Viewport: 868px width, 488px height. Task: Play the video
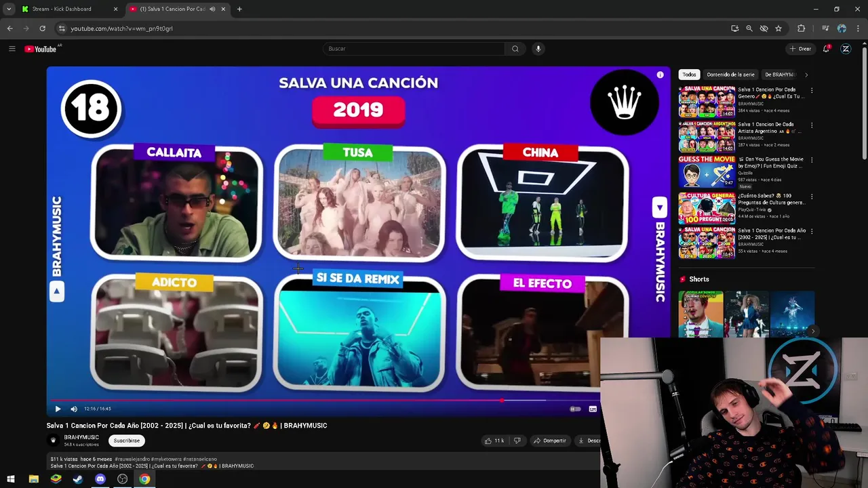pos(58,409)
